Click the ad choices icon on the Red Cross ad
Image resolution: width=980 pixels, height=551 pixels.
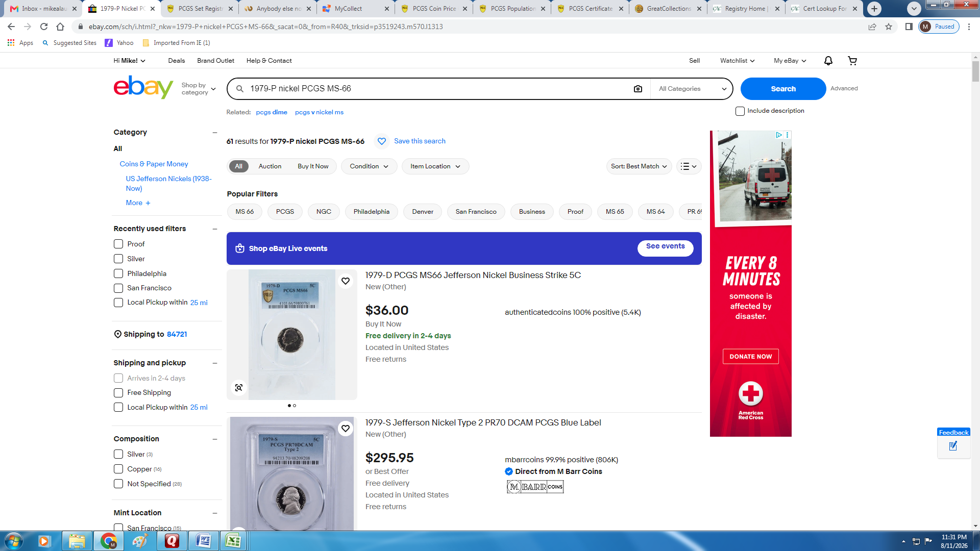point(779,135)
